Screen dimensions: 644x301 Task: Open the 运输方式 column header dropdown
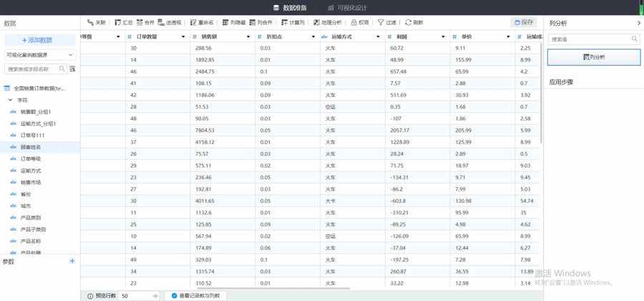[378, 37]
